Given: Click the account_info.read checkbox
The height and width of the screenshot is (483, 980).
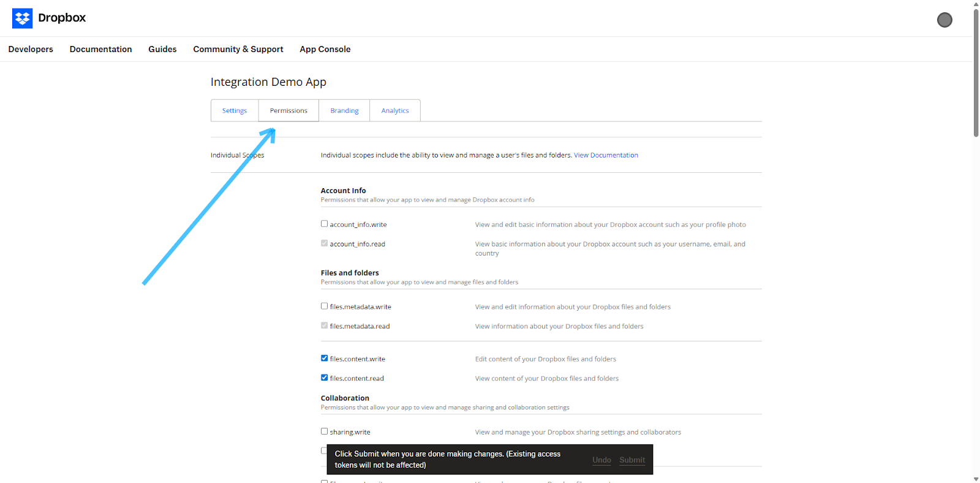Looking at the screenshot, I should [x=324, y=243].
